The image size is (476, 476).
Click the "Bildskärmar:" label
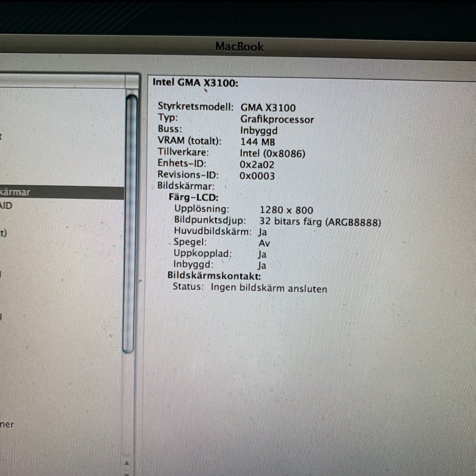tap(186, 186)
